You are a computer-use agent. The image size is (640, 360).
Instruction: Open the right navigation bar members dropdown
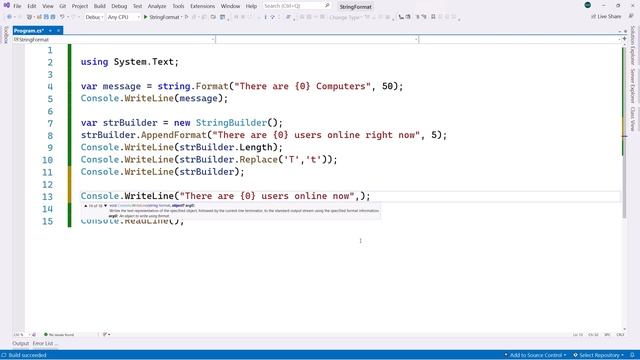[519, 40]
